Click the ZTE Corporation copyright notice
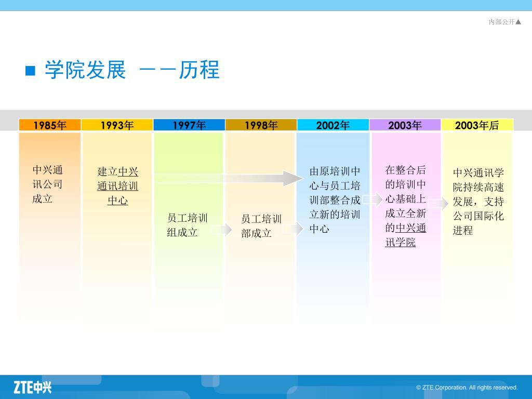 coord(467,388)
